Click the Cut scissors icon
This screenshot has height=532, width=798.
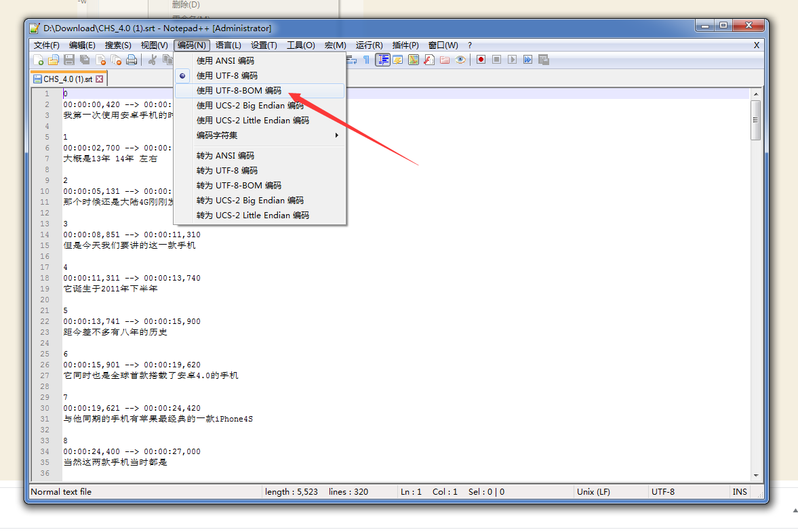click(153, 60)
